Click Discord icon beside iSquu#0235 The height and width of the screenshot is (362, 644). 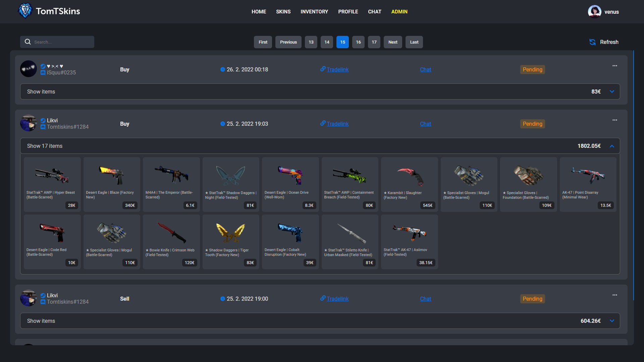pyautogui.click(x=43, y=72)
